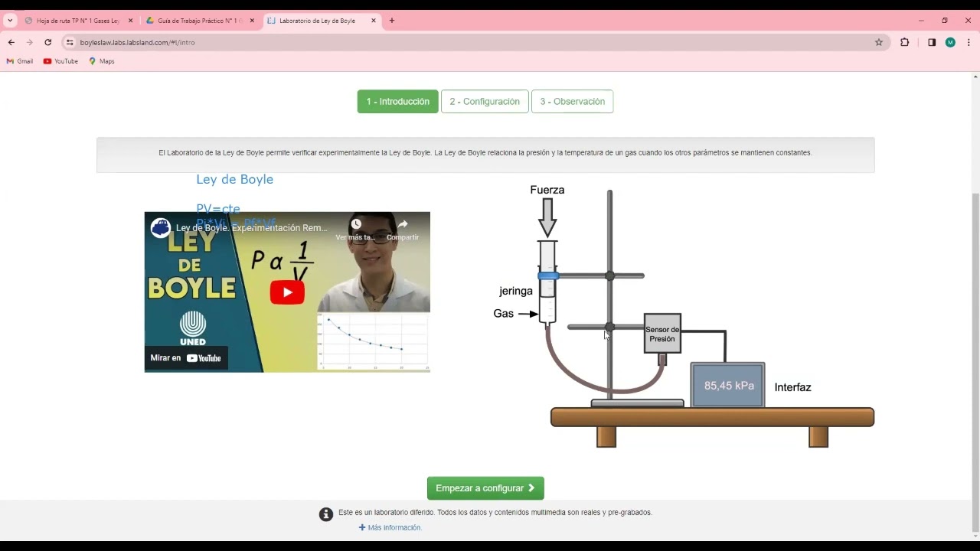The image size is (980, 551).
Task: Open the extensions puzzle icon
Action: [905, 42]
